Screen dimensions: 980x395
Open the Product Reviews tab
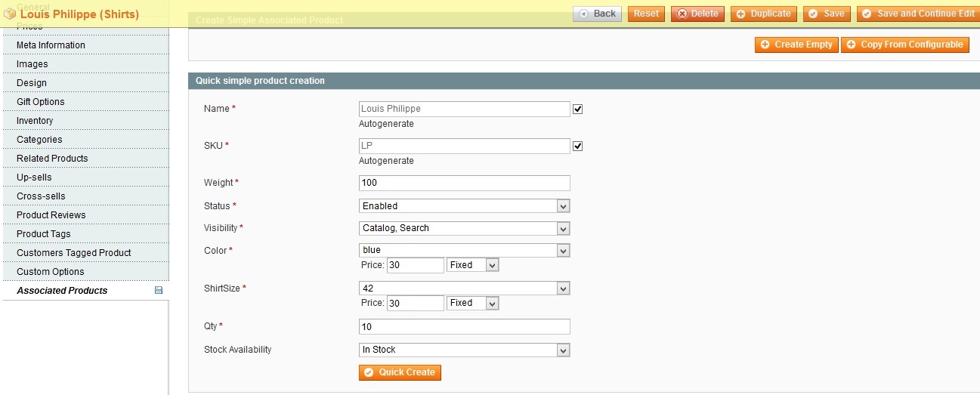point(85,215)
